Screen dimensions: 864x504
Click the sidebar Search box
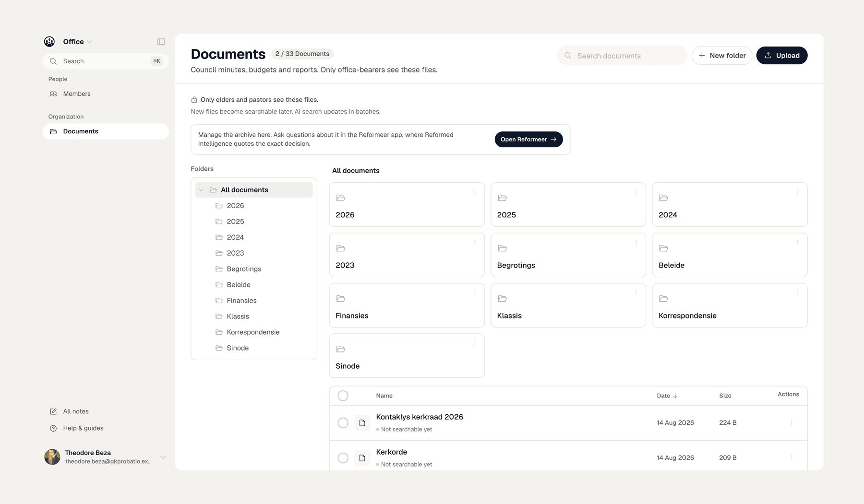click(106, 61)
